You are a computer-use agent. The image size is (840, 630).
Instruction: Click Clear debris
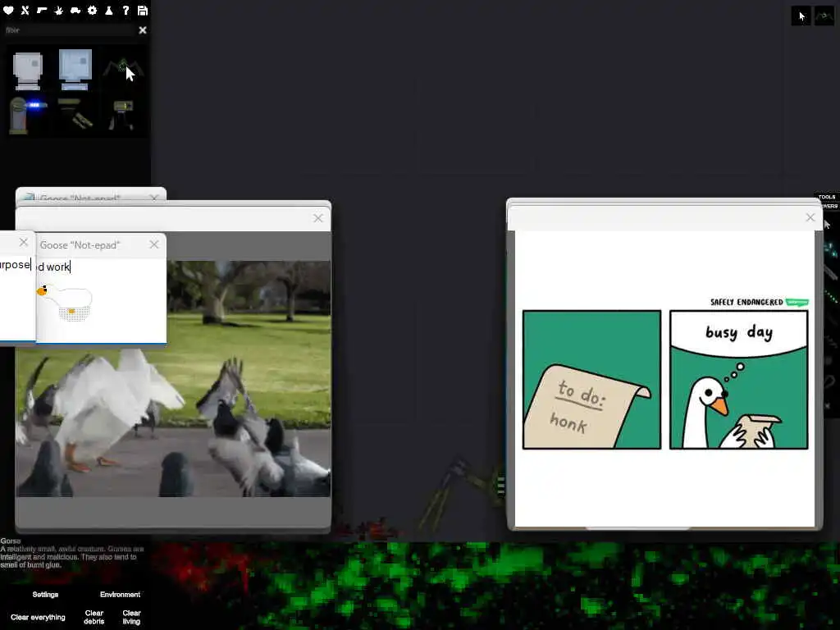(94, 617)
